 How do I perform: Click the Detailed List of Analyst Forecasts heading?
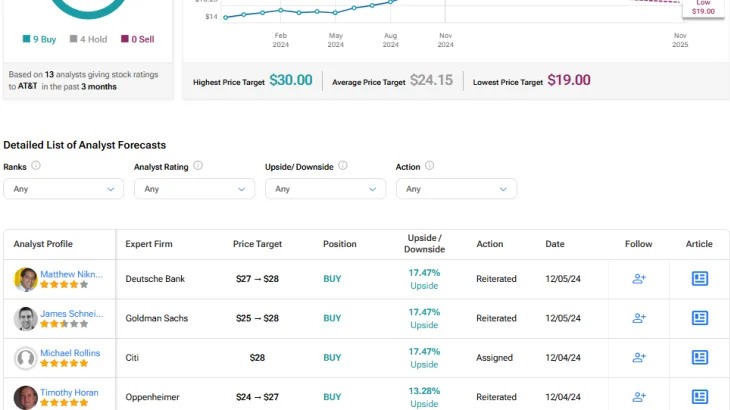85,145
